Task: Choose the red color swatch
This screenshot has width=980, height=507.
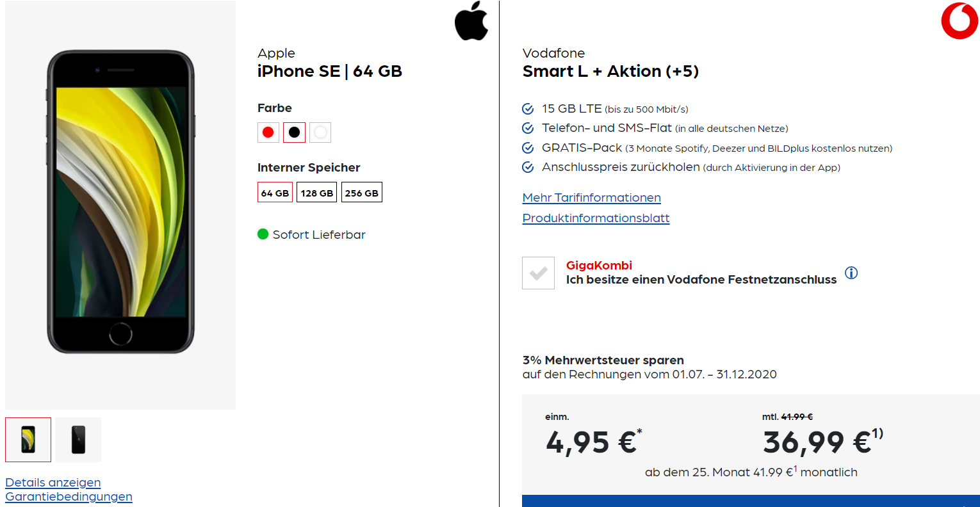Action: pos(268,133)
